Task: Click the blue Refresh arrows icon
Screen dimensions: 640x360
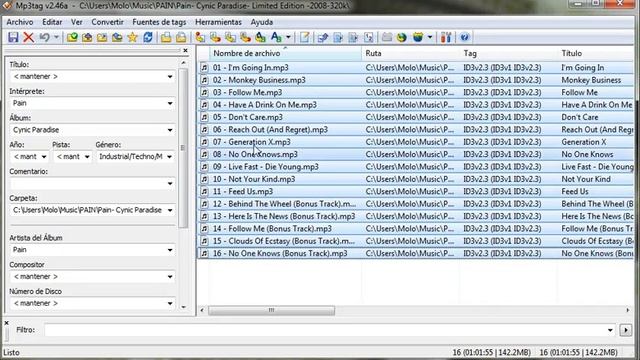Action: pyautogui.click(x=148, y=38)
